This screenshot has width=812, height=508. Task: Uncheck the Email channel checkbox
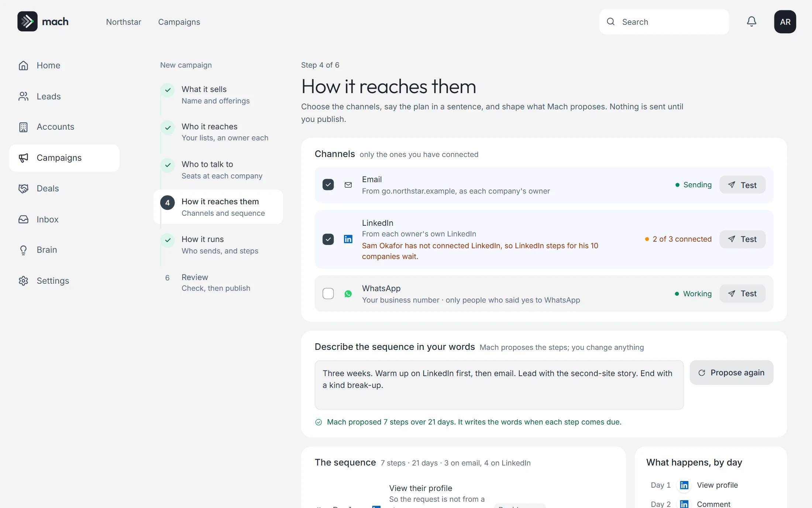pyautogui.click(x=328, y=184)
